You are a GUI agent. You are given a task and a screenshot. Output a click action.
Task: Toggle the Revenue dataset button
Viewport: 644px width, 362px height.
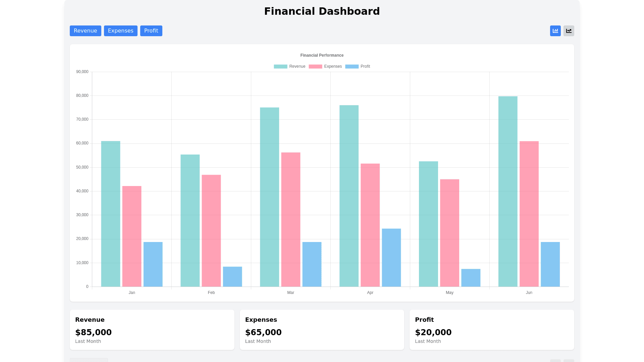85,31
